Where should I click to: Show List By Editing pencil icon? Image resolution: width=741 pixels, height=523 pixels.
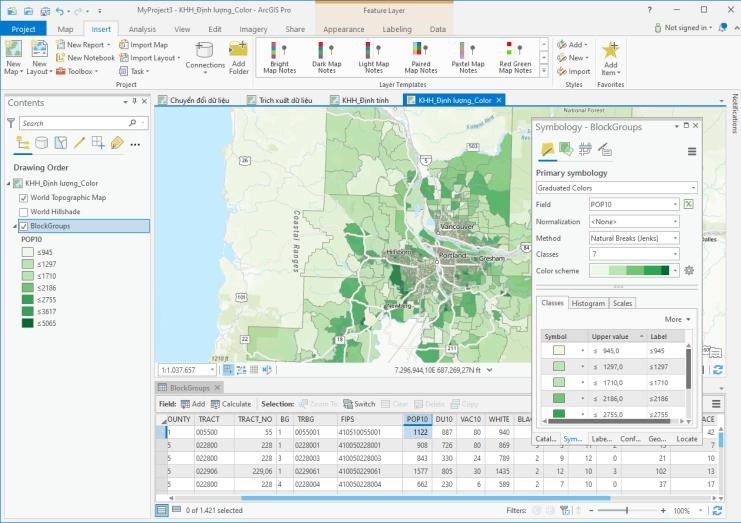pos(79,143)
